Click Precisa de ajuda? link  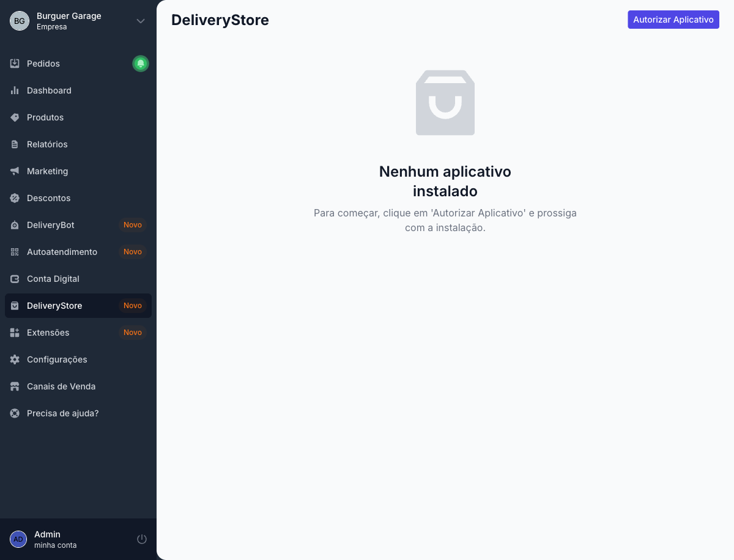78,413
